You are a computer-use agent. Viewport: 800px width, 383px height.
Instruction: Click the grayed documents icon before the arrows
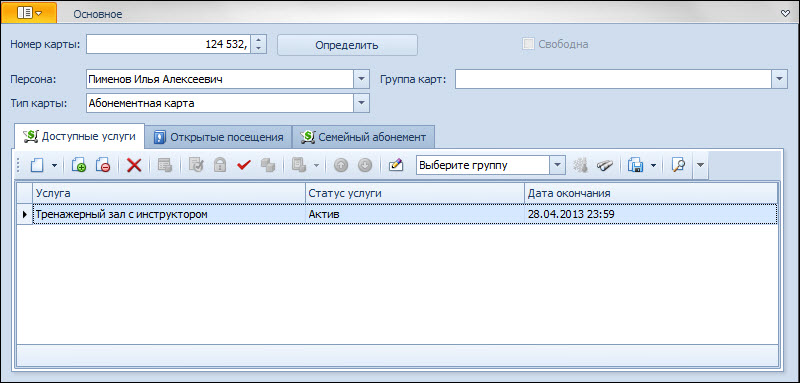click(299, 165)
